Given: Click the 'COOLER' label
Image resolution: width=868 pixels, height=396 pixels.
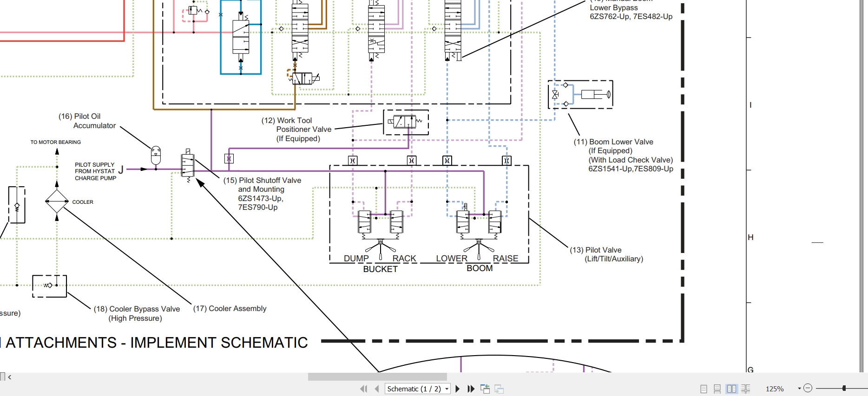Looking at the screenshot, I should (83, 202).
